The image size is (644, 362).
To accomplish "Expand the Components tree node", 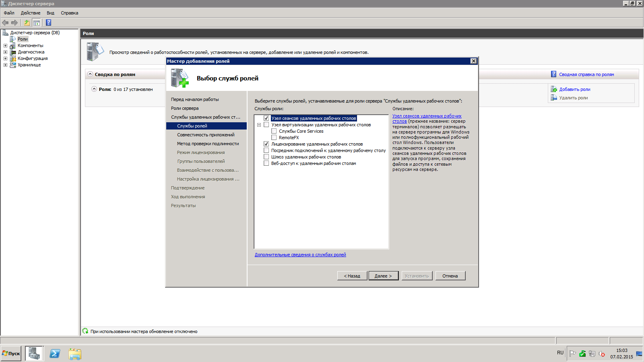I will 5,45.
